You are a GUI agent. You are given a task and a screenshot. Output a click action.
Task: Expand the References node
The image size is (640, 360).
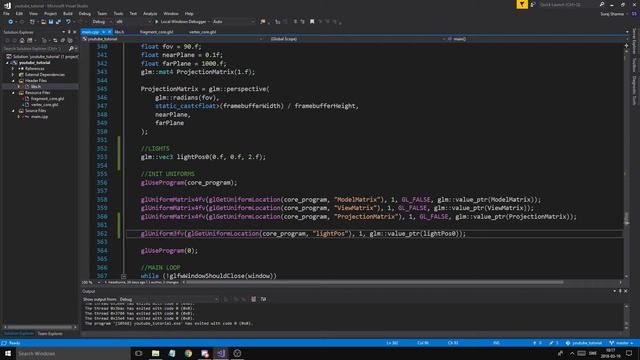(x=13, y=69)
